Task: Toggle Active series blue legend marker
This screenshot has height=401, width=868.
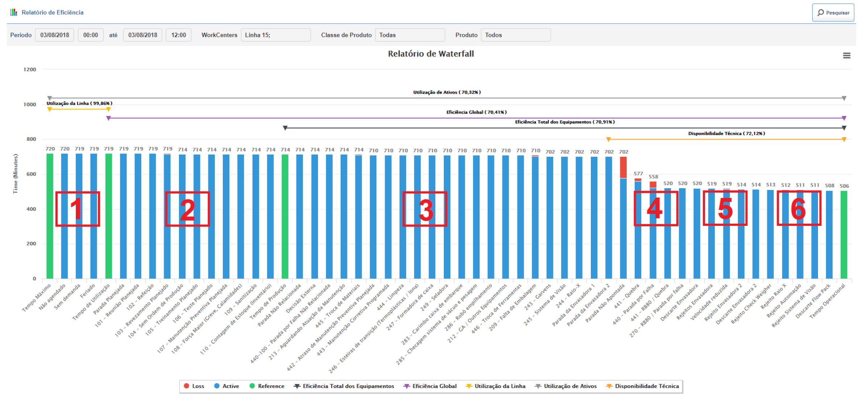Action: point(217,386)
